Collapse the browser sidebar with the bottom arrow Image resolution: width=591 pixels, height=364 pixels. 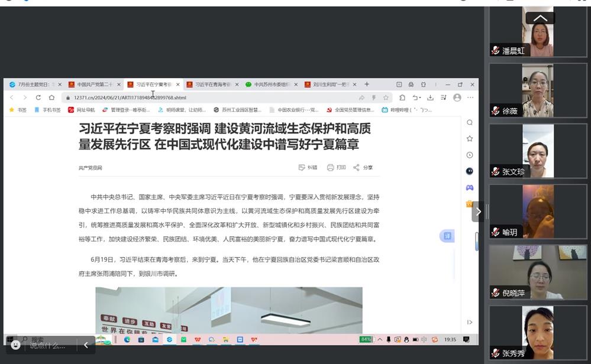pos(470,322)
